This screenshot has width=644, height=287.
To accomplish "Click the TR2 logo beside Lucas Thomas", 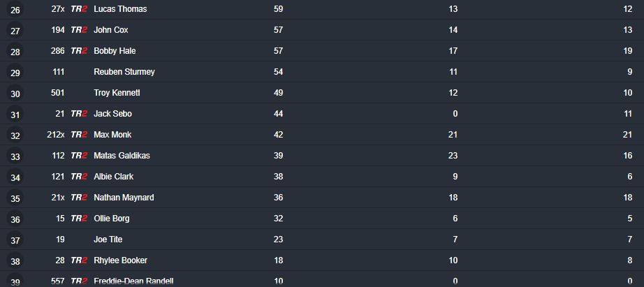I will pos(79,9).
